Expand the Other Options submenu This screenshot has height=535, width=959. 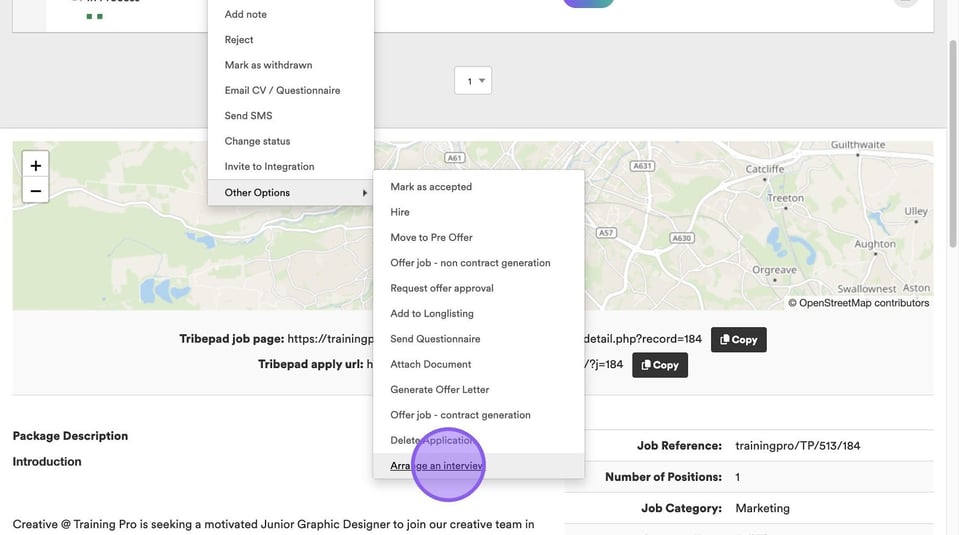(290, 193)
